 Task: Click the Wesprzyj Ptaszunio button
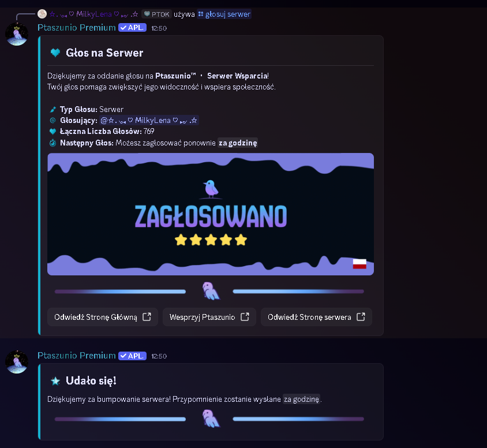point(209,317)
